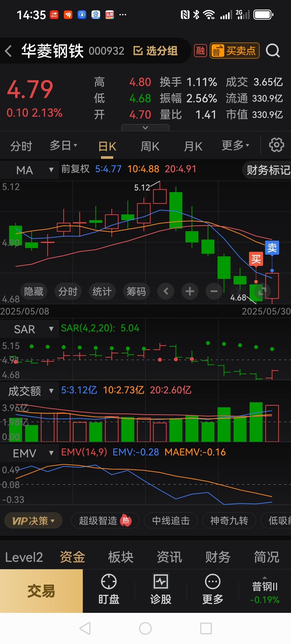The width and height of the screenshot is (291, 644).
Task: Tap the Baidu paw notification icon
Action: pos(96,15)
